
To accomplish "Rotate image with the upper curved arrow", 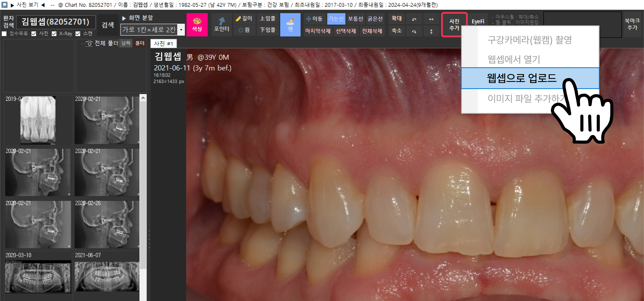I will point(414,19).
